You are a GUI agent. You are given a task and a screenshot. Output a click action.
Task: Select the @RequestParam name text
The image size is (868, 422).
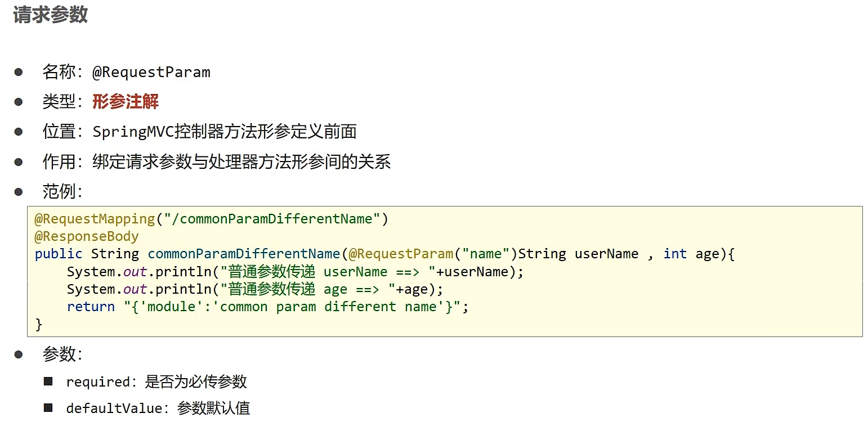coord(151,73)
